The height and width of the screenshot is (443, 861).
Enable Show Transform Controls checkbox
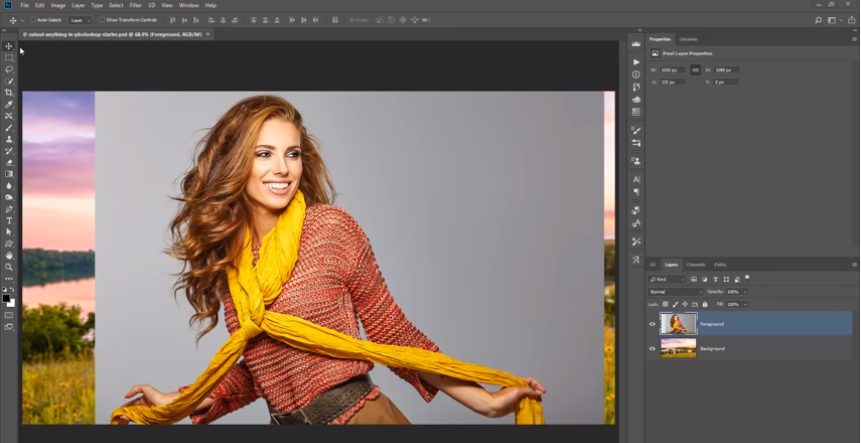click(x=102, y=19)
